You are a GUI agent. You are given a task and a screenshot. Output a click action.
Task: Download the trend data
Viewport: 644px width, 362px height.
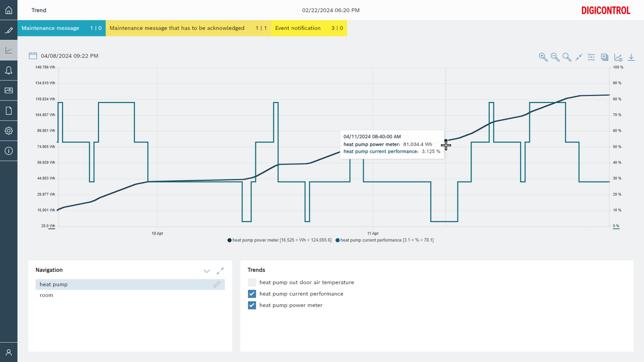pyautogui.click(x=631, y=57)
